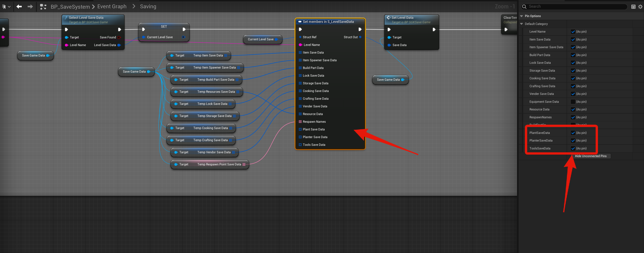The height and width of the screenshot is (253, 644).
Task: Select the Set Level Data node title
Action: point(402,17)
